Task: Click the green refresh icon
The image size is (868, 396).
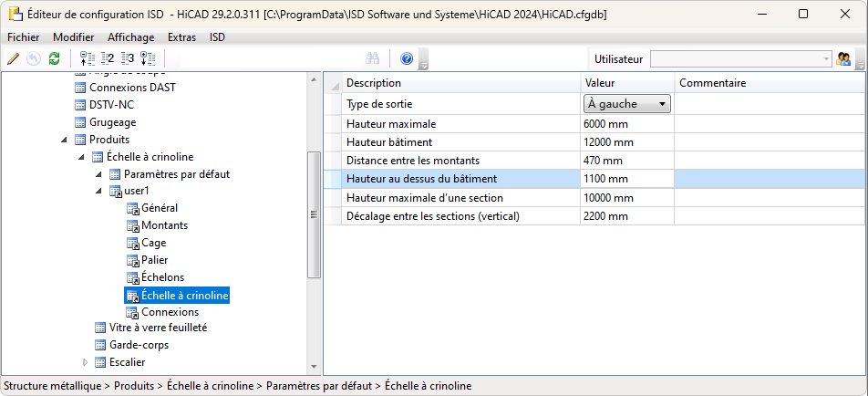Action: [x=54, y=58]
